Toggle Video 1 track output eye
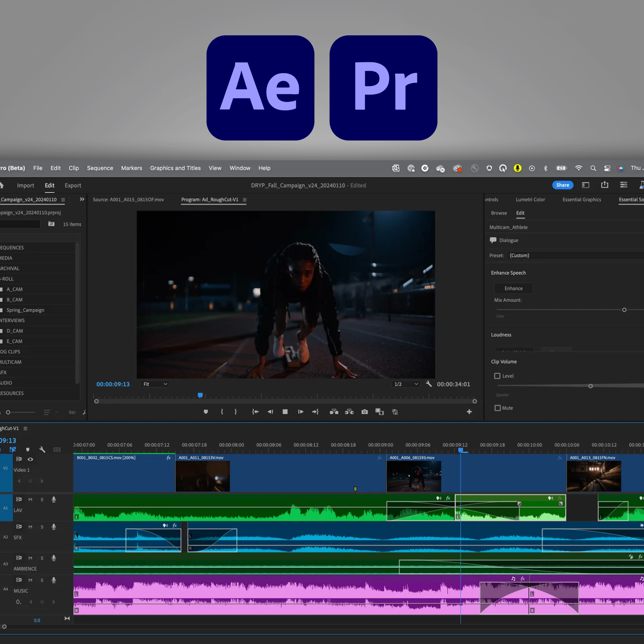Image resolution: width=644 pixels, height=644 pixels. (x=30, y=459)
